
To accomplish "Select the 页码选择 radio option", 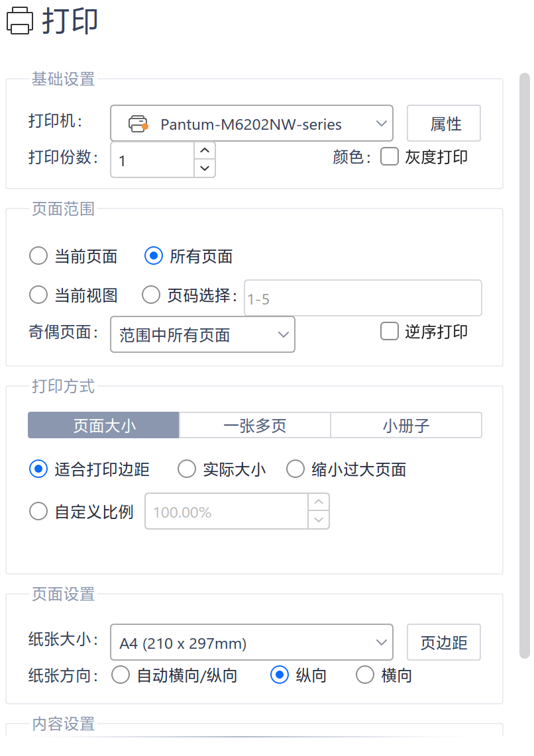I will [151, 295].
